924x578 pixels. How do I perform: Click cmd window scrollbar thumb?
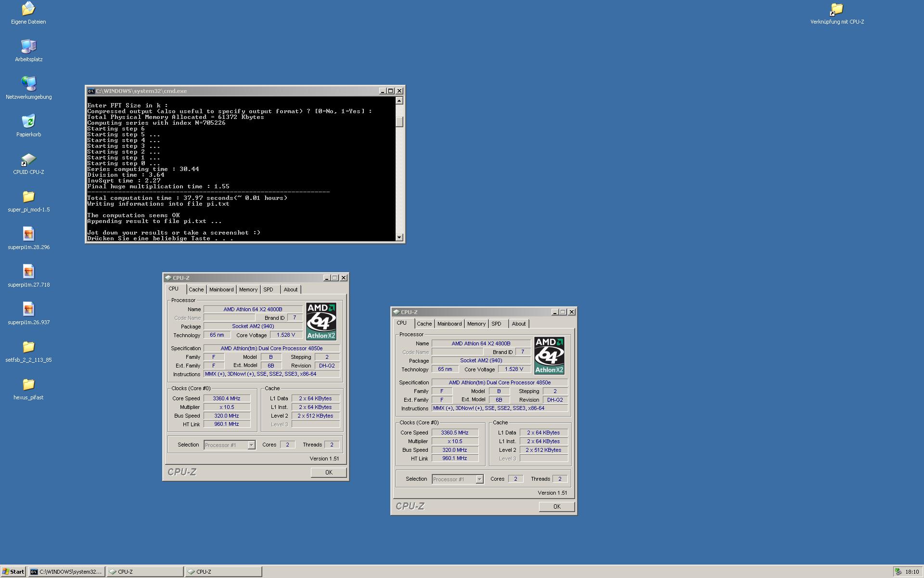(399, 121)
